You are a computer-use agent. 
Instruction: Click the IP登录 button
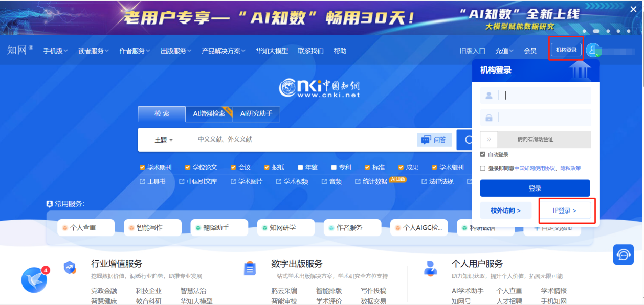point(565,210)
